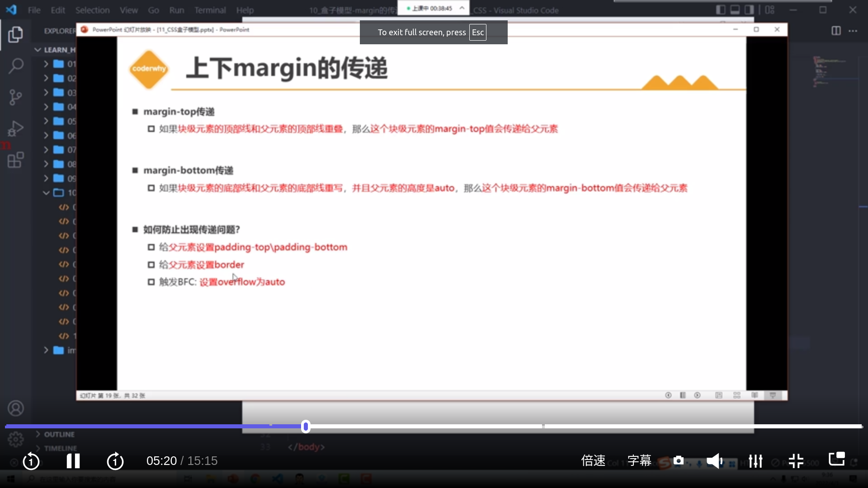Click the video progress bar handle
The image size is (868, 488).
pos(306,427)
